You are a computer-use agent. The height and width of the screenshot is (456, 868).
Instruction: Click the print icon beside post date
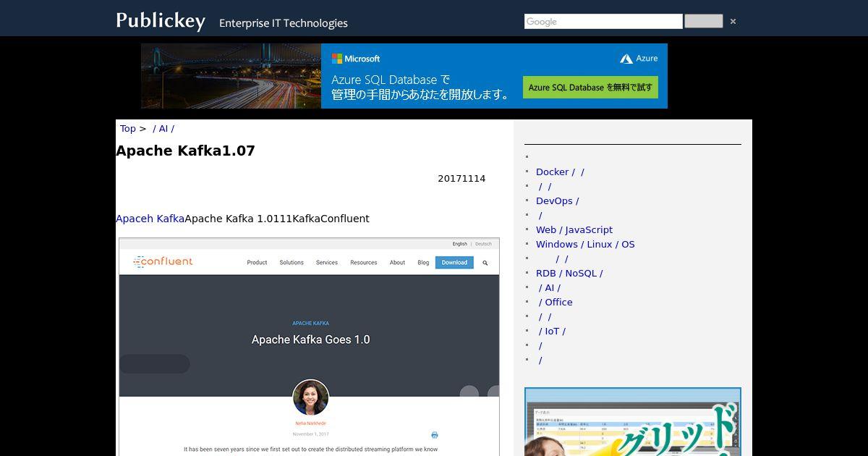tap(435, 435)
